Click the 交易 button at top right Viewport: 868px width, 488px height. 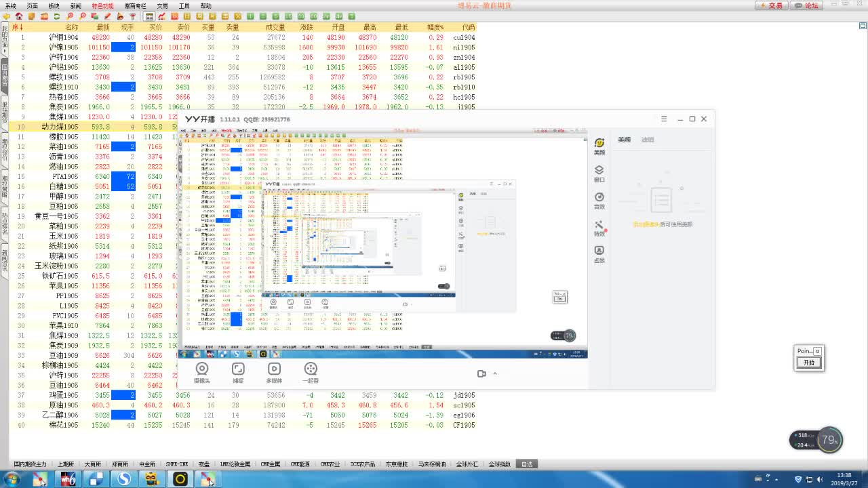(x=771, y=5)
